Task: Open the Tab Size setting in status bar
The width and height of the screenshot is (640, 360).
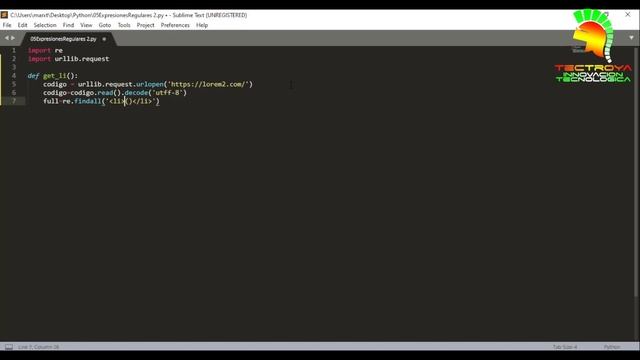Action: (x=565, y=347)
